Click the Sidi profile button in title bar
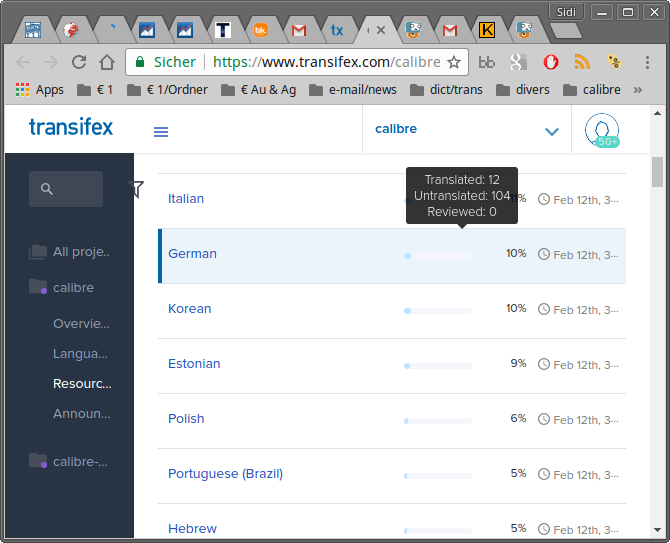 click(566, 12)
